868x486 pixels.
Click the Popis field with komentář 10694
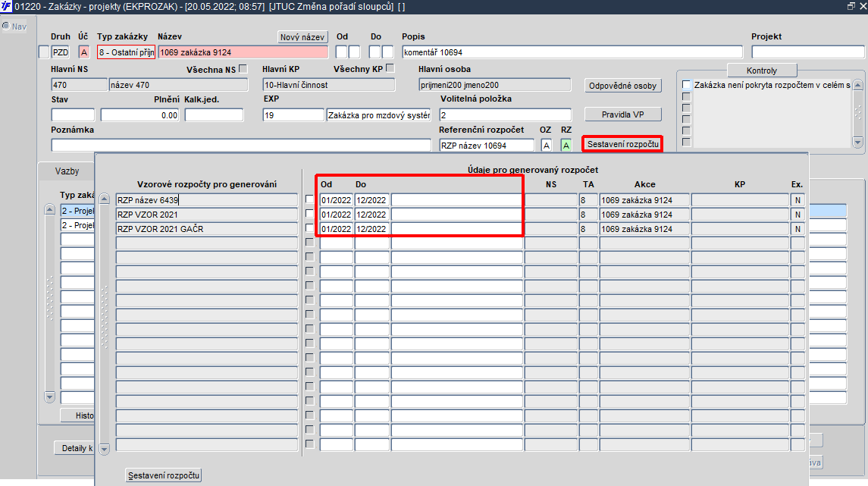(x=572, y=52)
